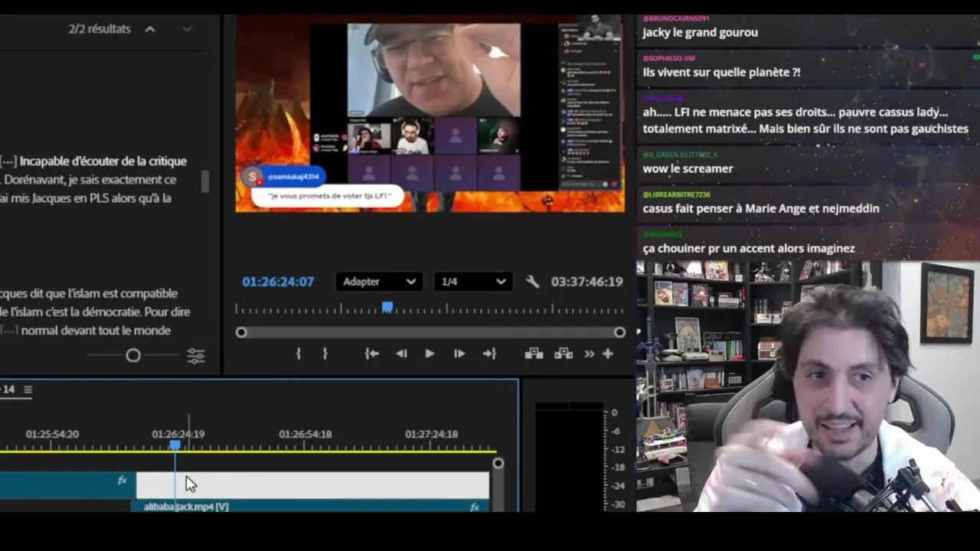Click the current timecode 01:26:24:07

278,282
